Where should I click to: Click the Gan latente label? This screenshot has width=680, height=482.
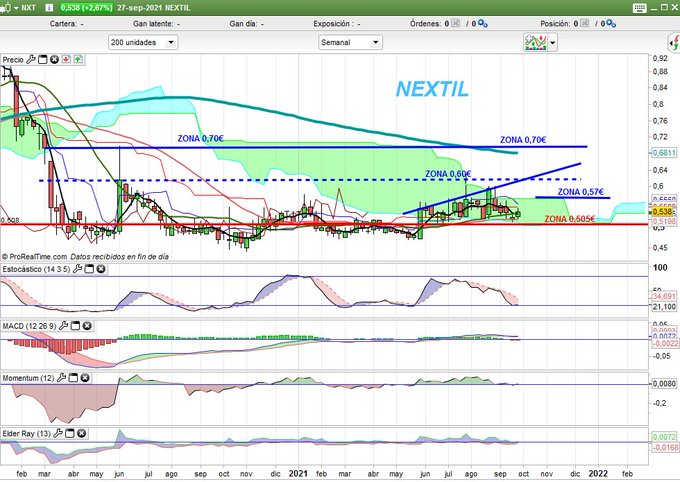[152, 23]
